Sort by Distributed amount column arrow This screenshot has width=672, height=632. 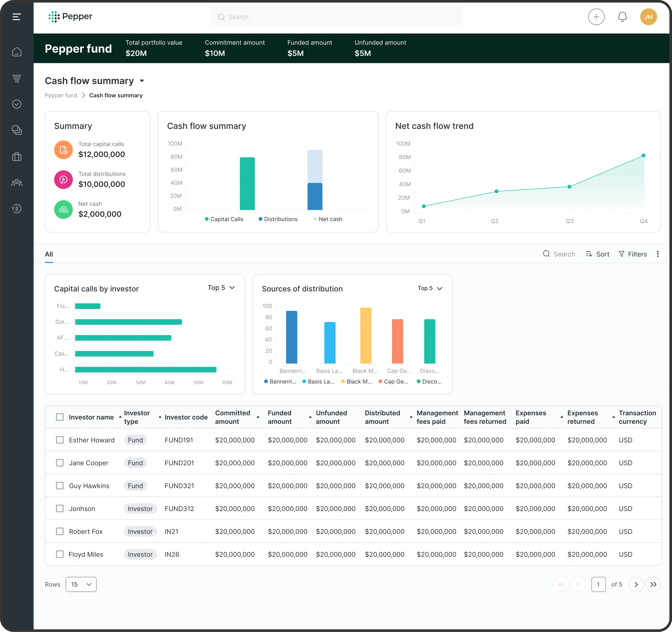tap(411, 417)
